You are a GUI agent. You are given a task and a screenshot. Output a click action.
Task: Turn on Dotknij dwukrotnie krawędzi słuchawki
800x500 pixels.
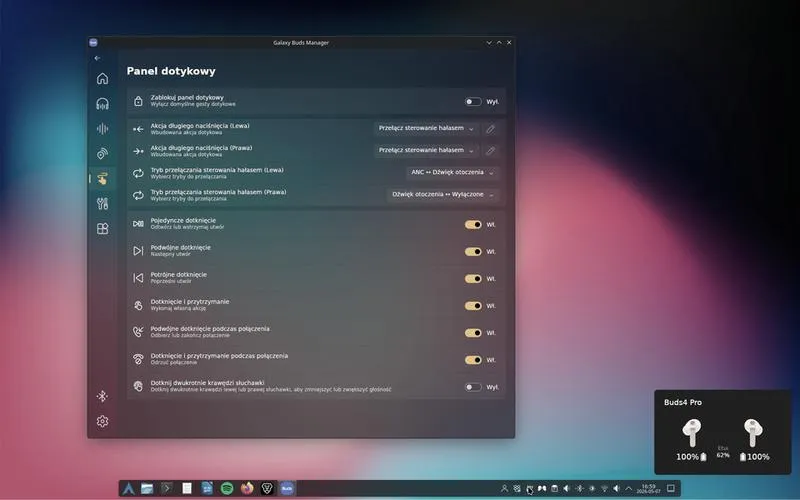click(x=473, y=387)
